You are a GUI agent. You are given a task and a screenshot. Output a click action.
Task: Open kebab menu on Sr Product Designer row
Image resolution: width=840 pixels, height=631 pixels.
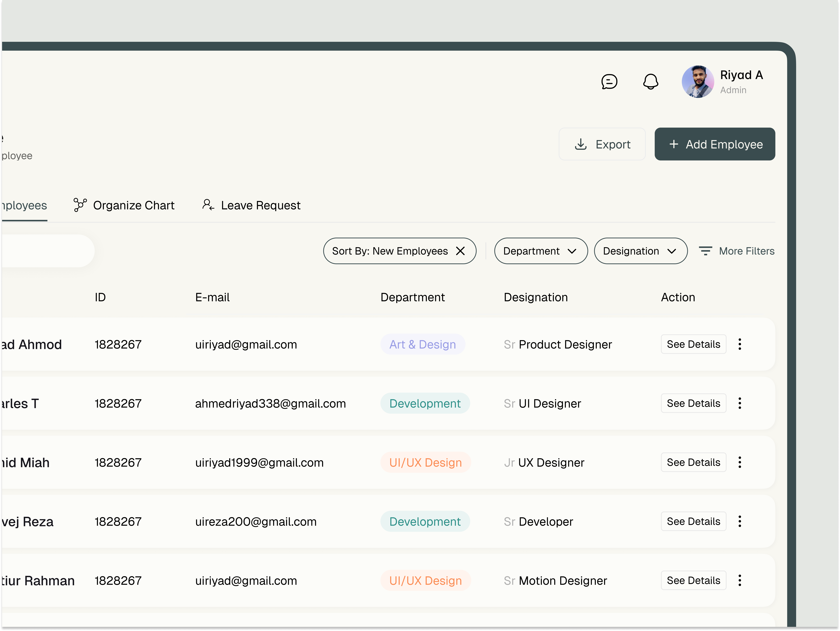point(740,344)
